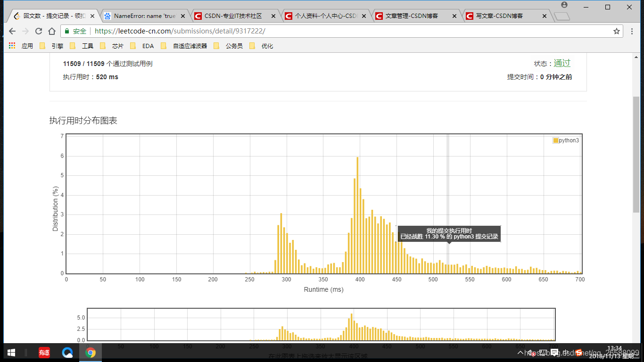Click the Runtime (ms) axis label

(323, 289)
